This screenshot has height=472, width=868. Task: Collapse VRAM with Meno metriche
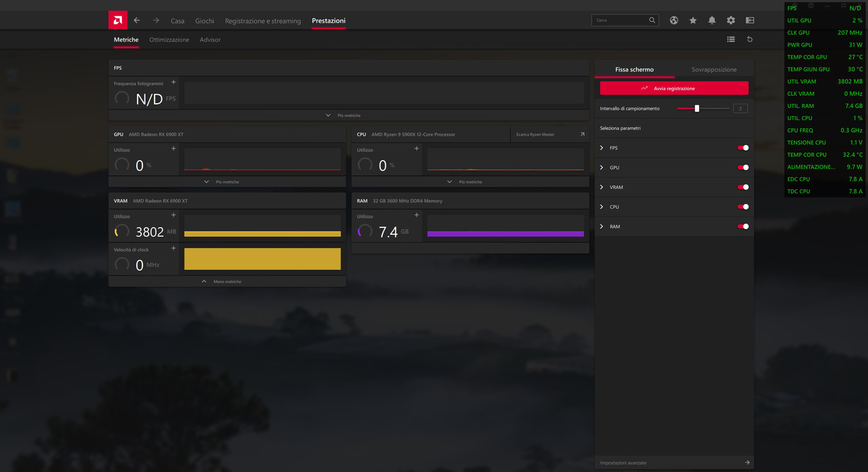tap(227, 281)
